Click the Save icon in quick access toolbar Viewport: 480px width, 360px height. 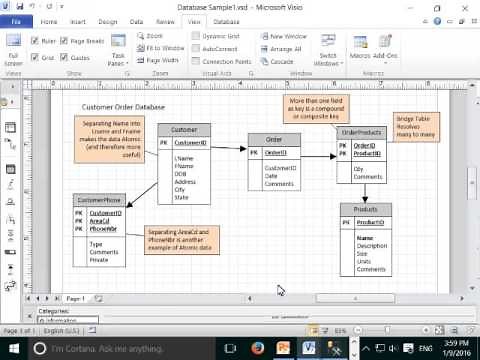point(20,6)
